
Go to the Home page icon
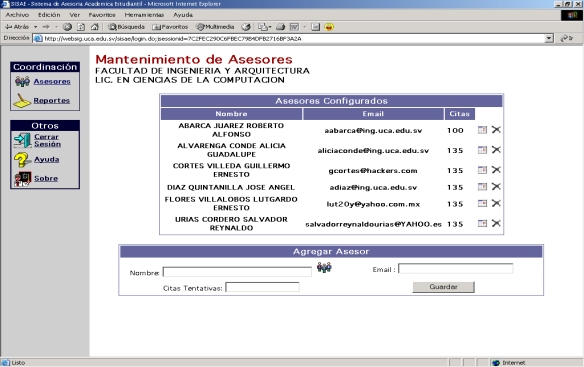coord(95,27)
